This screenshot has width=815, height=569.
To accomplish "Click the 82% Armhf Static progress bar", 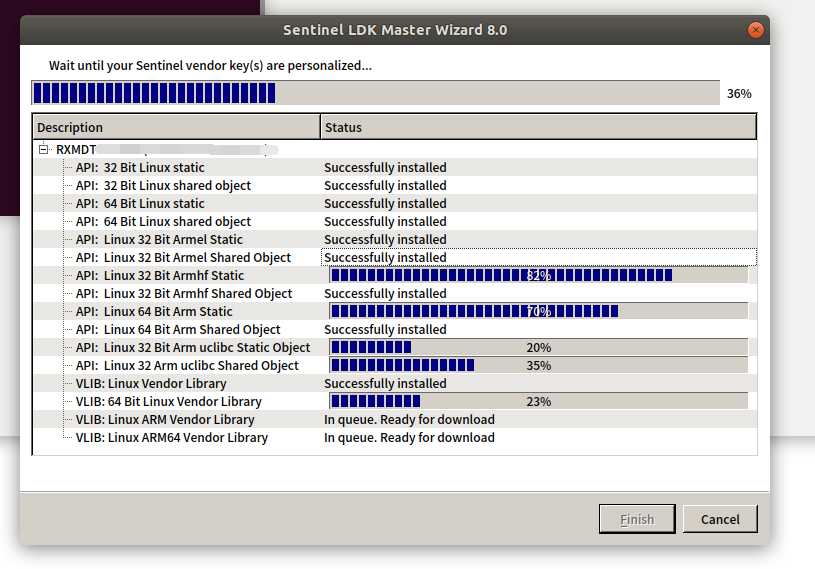I will tap(538, 275).
